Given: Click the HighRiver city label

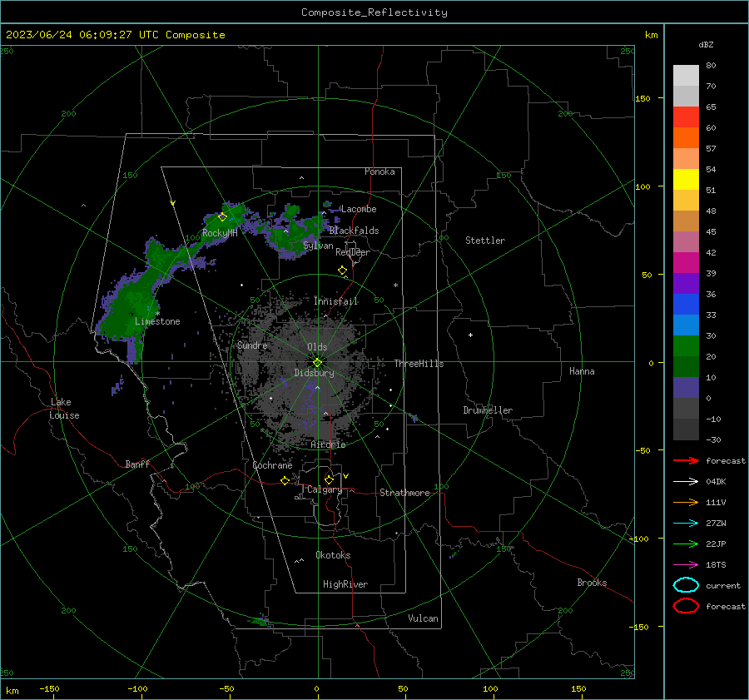Looking at the screenshot, I should 345,584.
